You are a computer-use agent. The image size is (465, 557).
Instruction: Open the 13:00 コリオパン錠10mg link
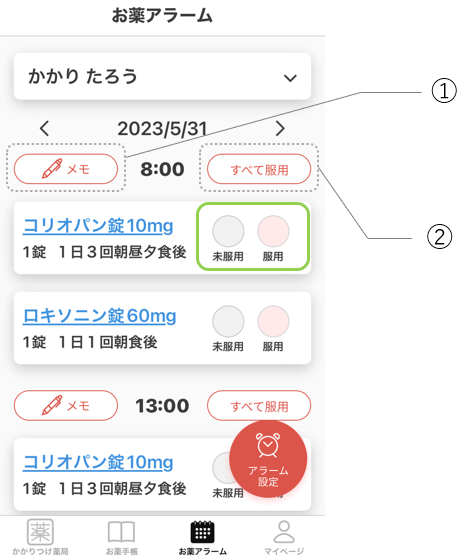click(x=98, y=463)
